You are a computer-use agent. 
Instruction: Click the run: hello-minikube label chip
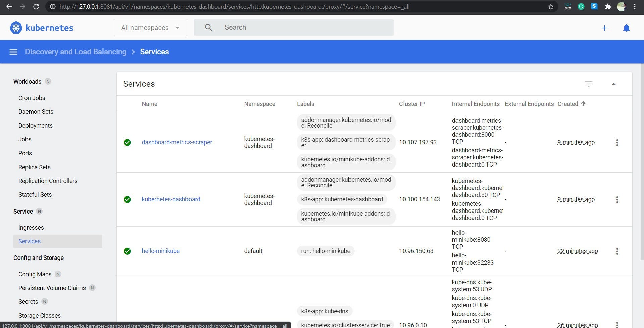[326, 251]
